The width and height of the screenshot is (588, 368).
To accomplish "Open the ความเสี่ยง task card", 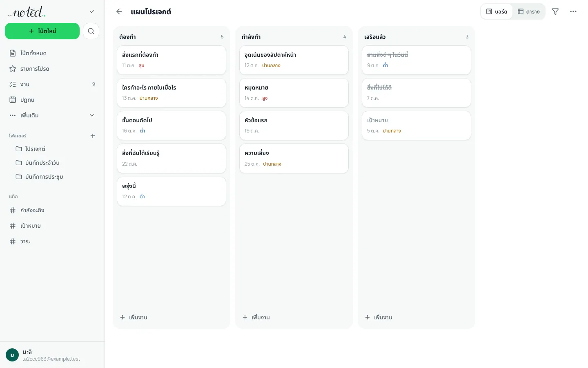I will pyautogui.click(x=294, y=158).
